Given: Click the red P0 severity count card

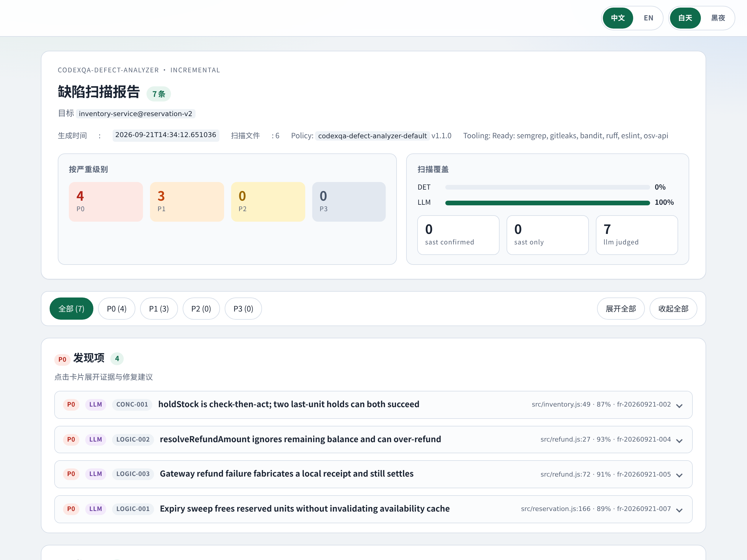Looking at the screenshot, I should point(106,202).
